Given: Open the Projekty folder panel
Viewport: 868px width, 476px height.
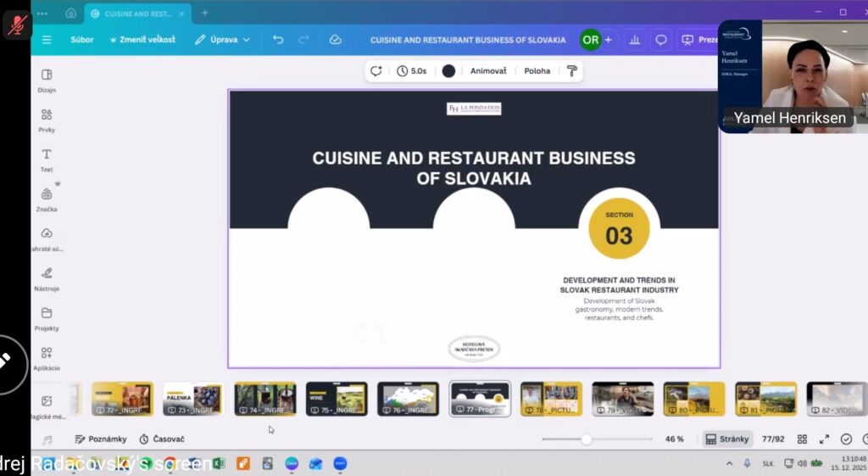Looking at the screenshot, I should pyautogui.click(x=47, y=318).
